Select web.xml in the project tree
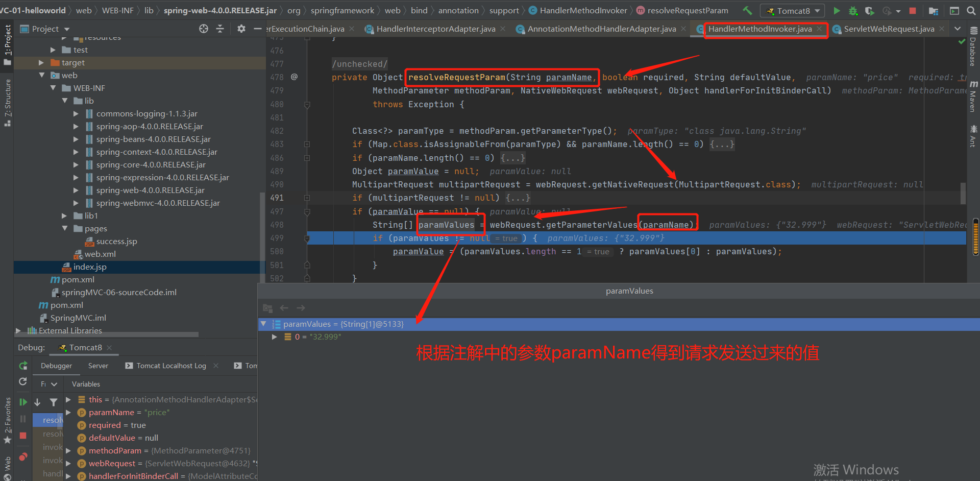Screen dimensions: 980x481 click(x=100, y=254)
